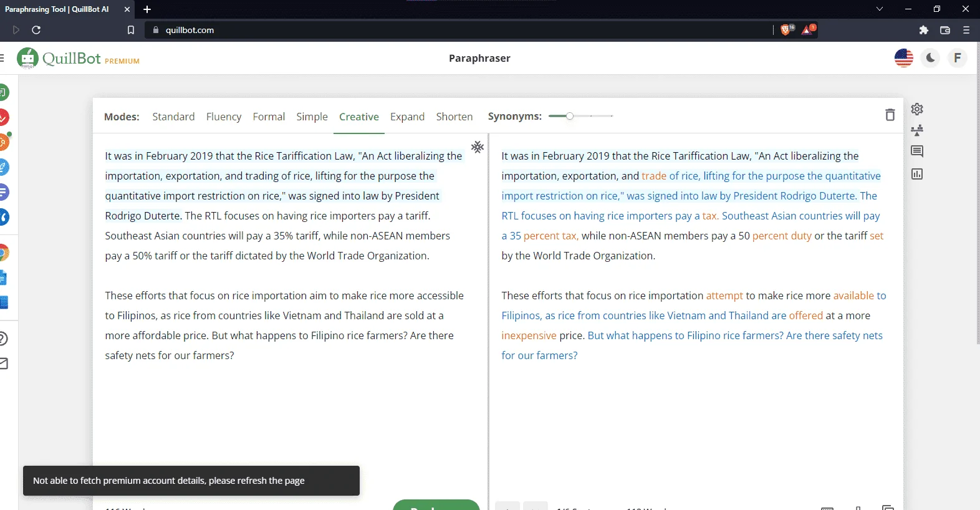Viewport: 980px width, 510px height.
Task: Open the Brave wallet icon
Action: [945, 30]
